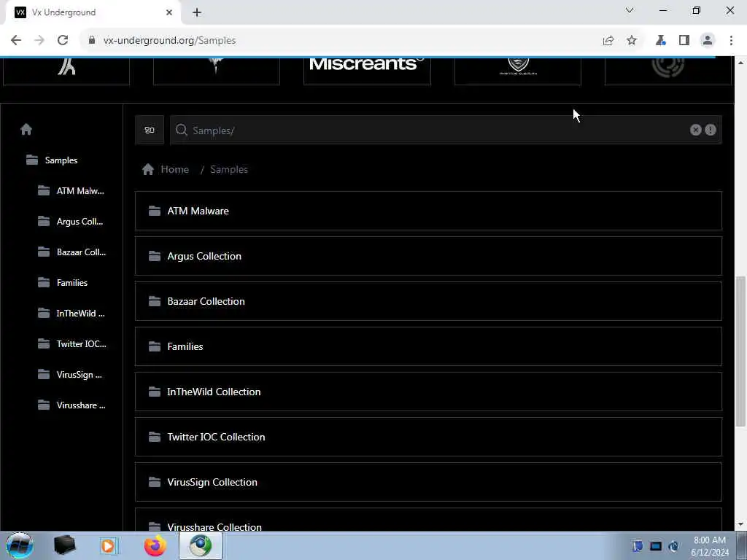The height and width of the screenshot is (560, 747).
Task: Open the Virusshare Collection folder row
Action: pos(428,520)
